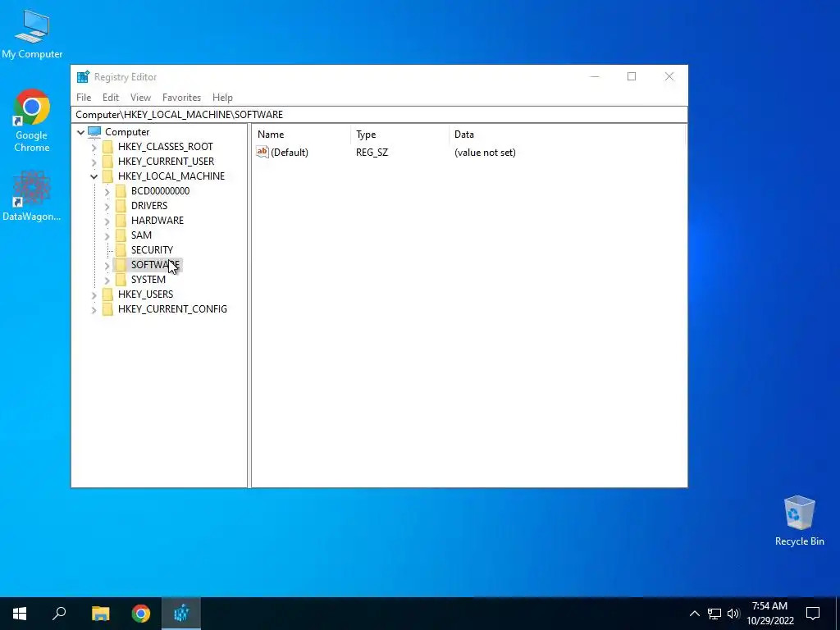Select the SAM key label
The image size is (840, 630).
tap(141, 235)
